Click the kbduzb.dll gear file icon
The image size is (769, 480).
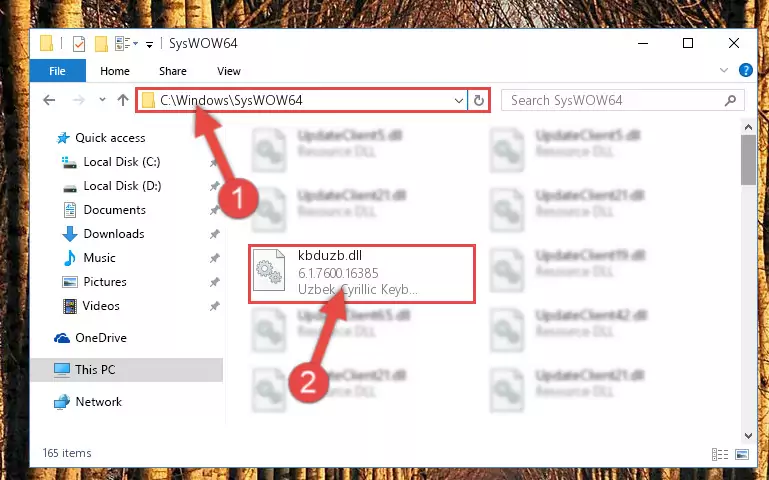pyautogui.click(x=269, y=270)
